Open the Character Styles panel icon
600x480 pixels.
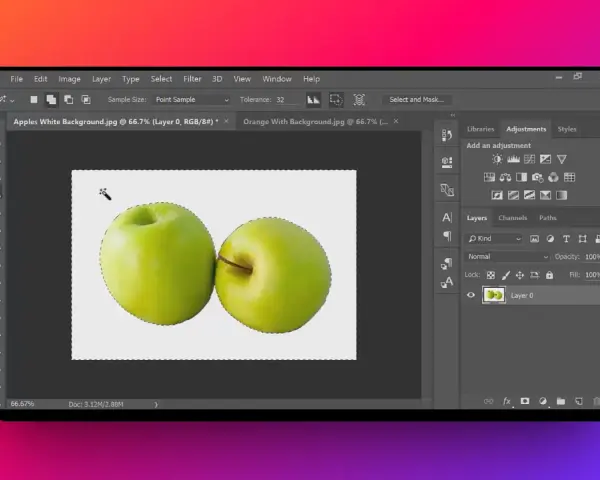(x=447, y=282)
